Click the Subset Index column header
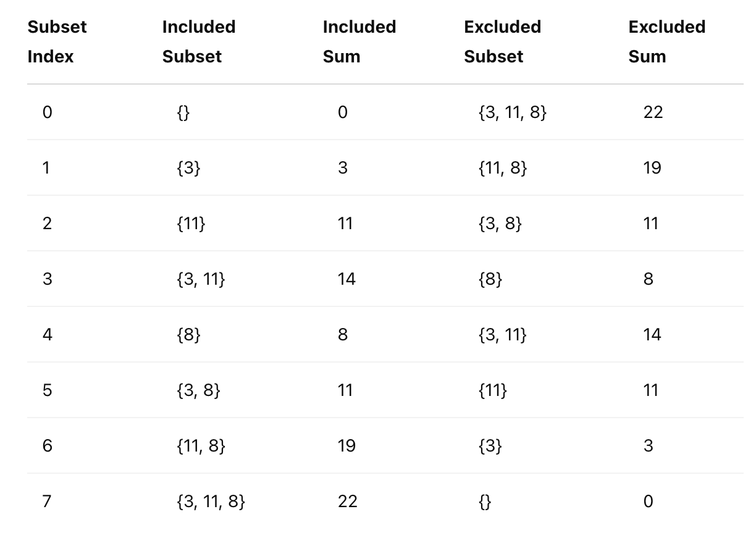 tap(57, 42)
